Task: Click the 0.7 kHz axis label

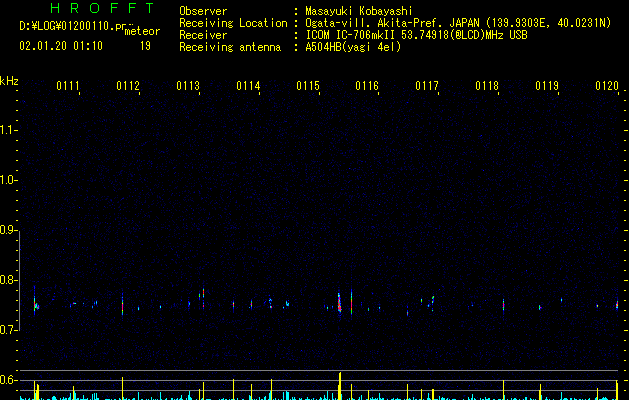Action: pos(8,330)
